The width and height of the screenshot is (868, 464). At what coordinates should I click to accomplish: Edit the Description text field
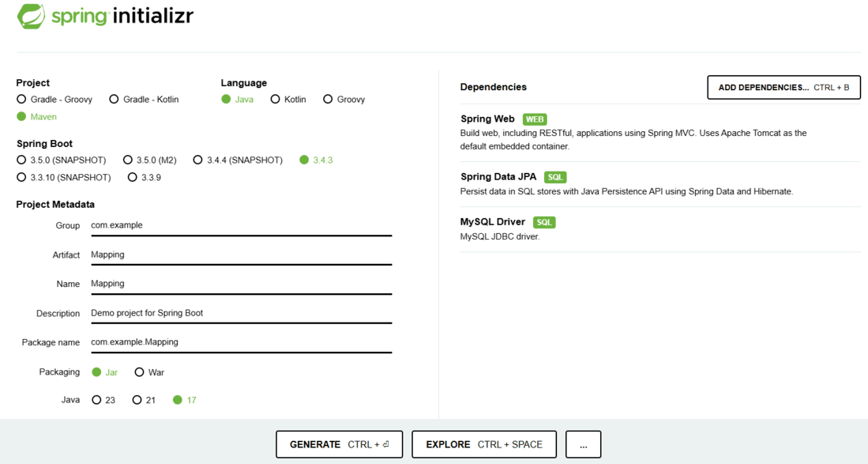242,313
